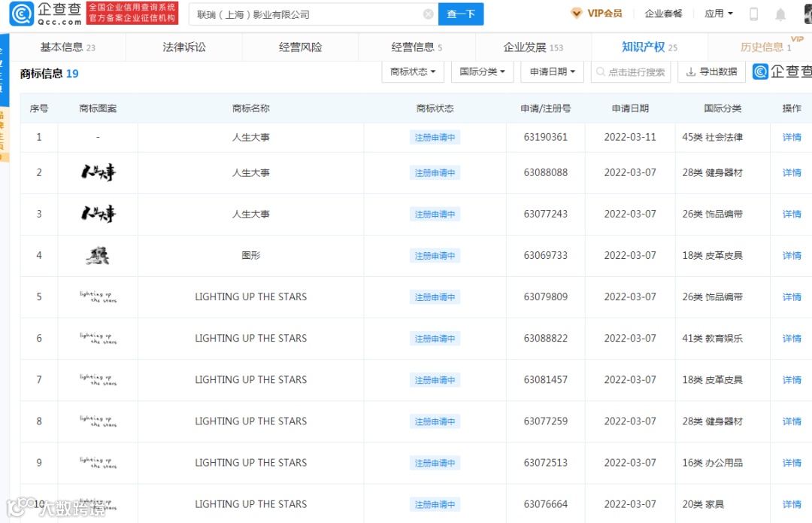
Task: Expand the 应用 dropdown menu
Action: tap(719, 14)
